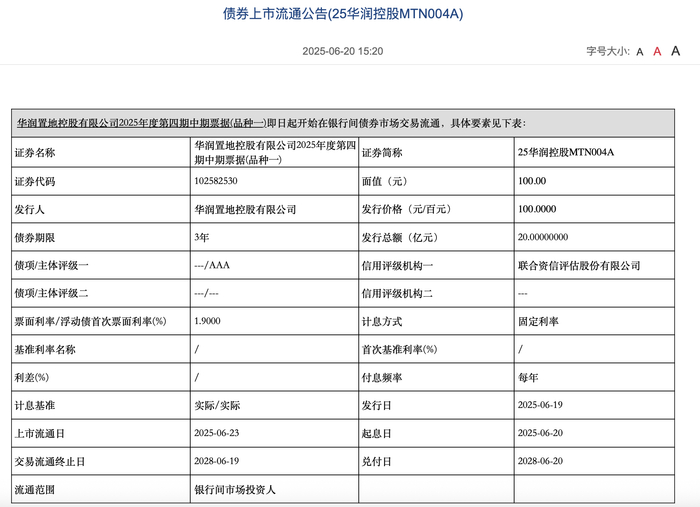The width and height of the screenshot is (700, 507).
Task: Click the 首次基准利率(%) label
Action: point(399,349)
